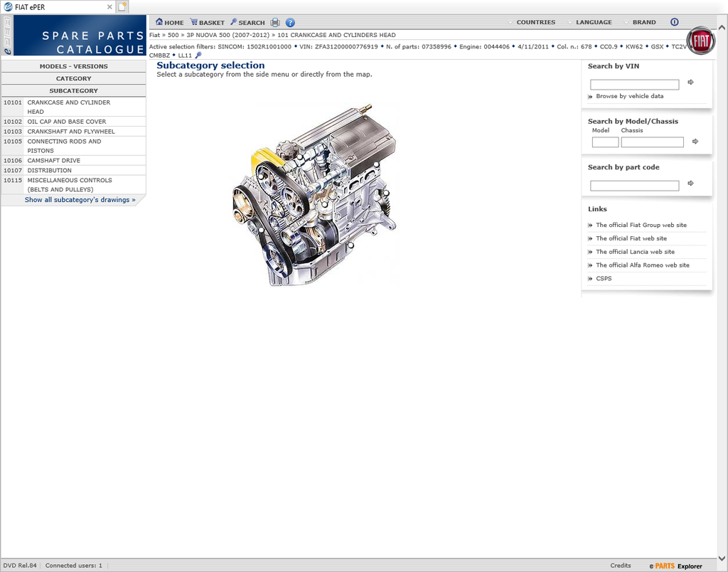728x572 pixels.
Task: Select 10103 Crankshaft and Flywheel
Action: pyautogui.click(x=73, y=131)
